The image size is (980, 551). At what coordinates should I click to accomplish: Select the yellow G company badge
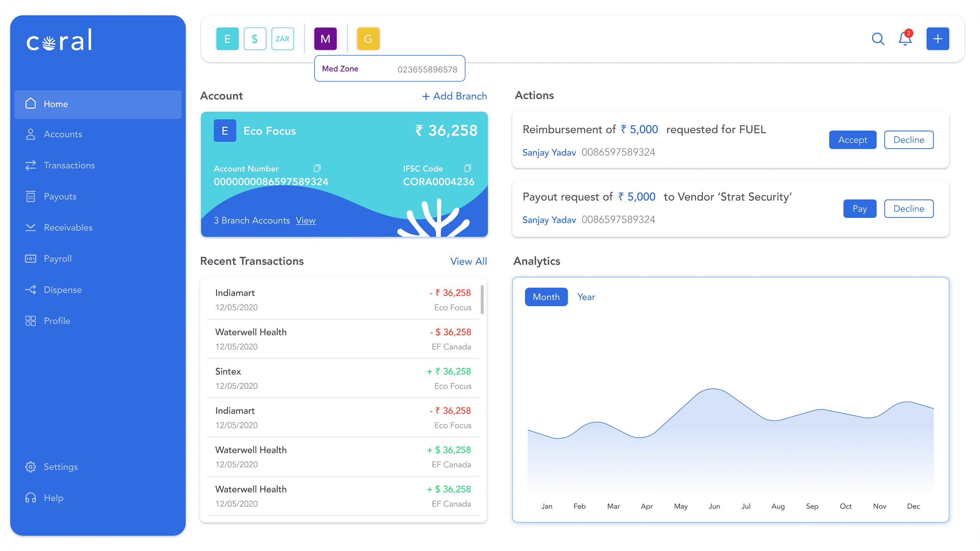(368, 39)
